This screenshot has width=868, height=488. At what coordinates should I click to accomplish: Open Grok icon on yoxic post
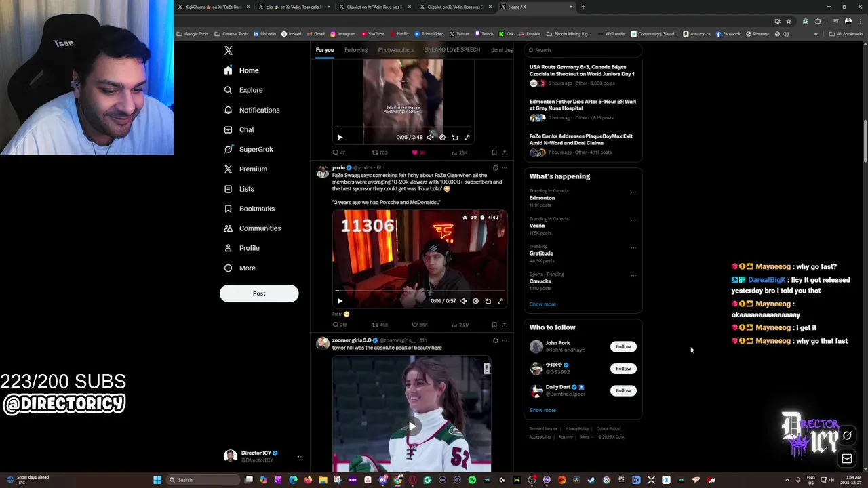[x=495, y=168]
